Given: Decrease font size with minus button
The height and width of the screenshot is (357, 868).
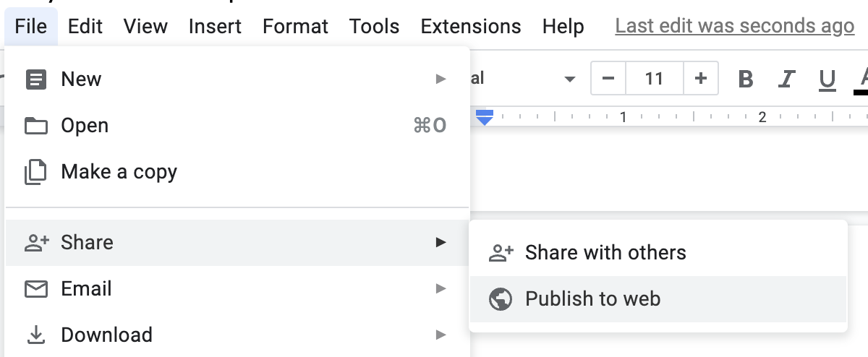Looking at the screenshot, I should (x=608, y=79).
